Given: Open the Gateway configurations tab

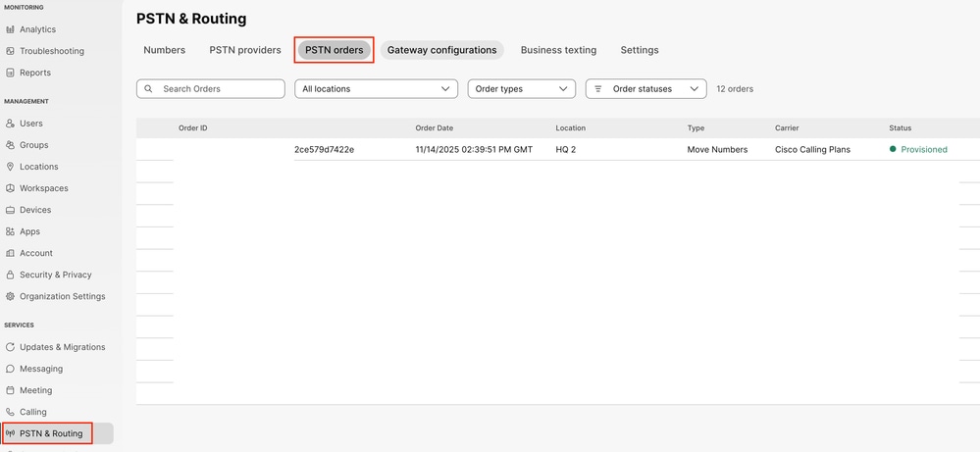Looking at the screenshot, I should tap(441, 50).
